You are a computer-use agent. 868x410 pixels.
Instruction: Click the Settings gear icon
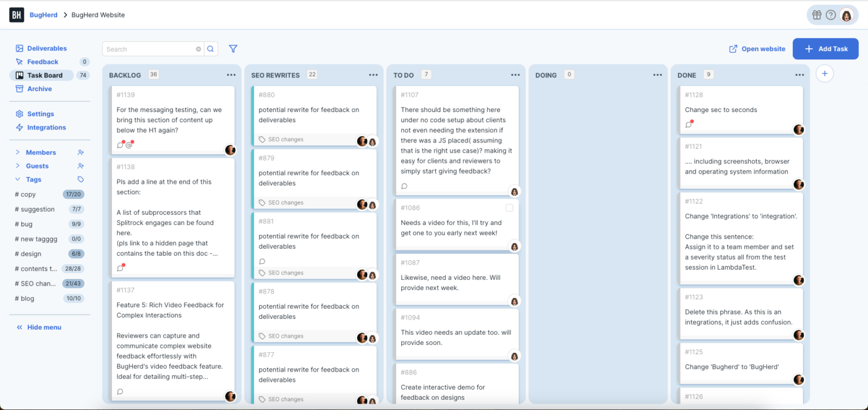pyautogui.click(x=19, y=114)
